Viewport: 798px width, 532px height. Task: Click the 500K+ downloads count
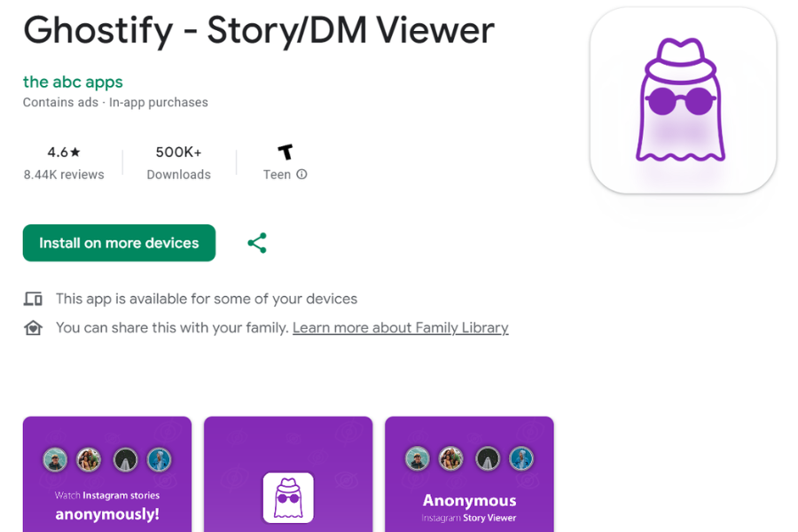(x=178, y=153)
